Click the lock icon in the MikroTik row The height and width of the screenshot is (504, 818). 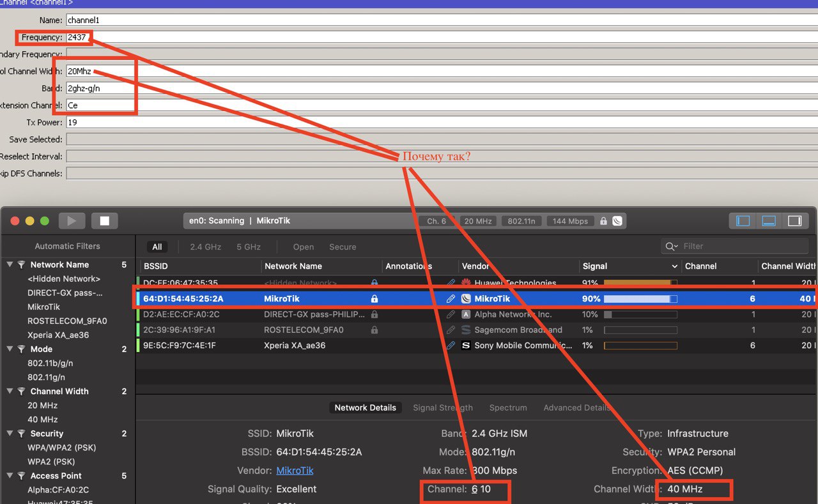click(x=374, y=298)
